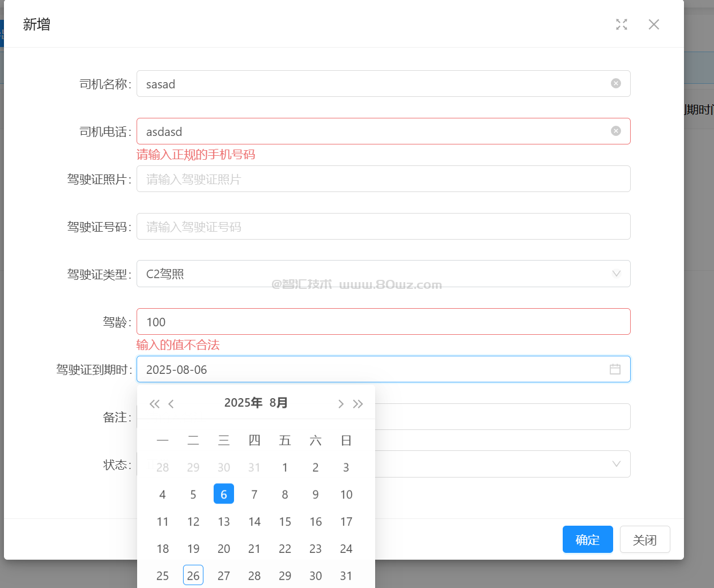Pick August 22 in the calendar

(x=285, y=549)
